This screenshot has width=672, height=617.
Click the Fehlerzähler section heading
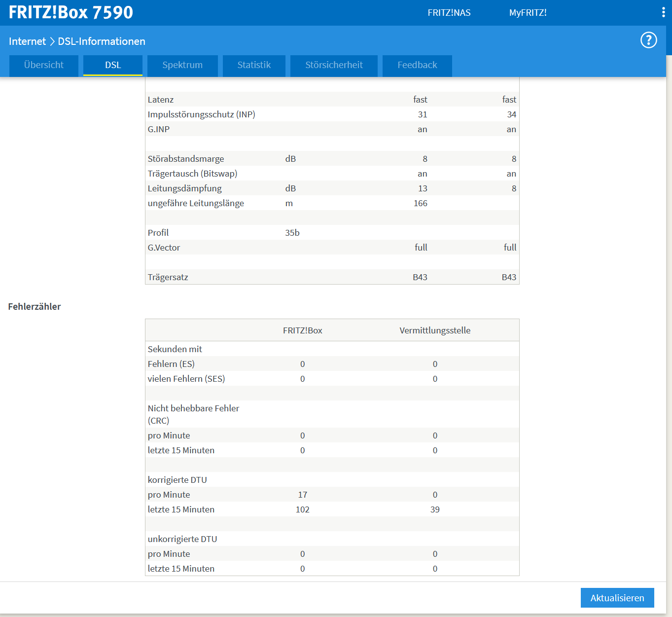point(35,307)
